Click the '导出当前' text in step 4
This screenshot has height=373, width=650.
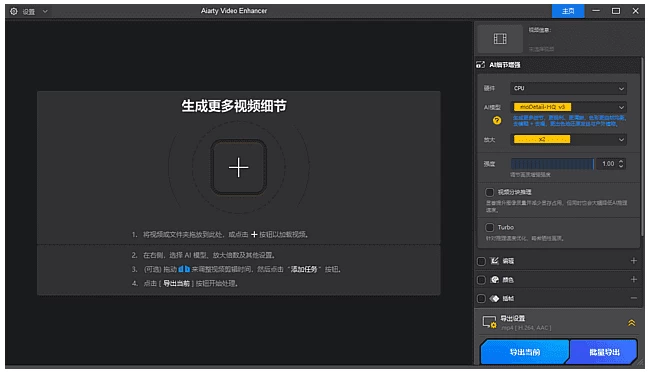176,283
